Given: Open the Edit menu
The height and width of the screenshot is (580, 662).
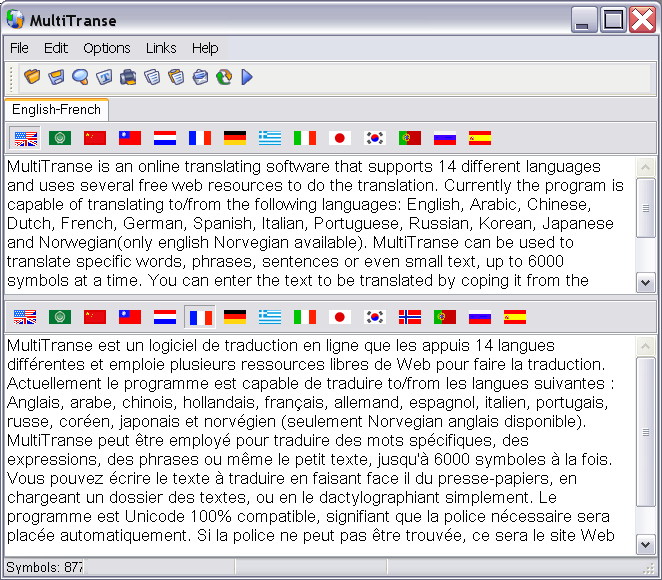Looking at the screenshot, I should point(56,48).
